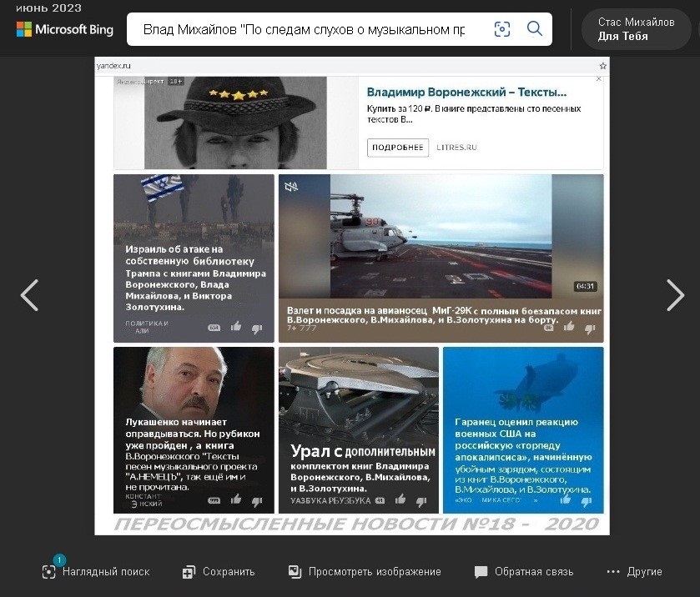The image size is (700, 597).
Task: Open the helicopter carrier video thumbnail
Action: (441, 236)
